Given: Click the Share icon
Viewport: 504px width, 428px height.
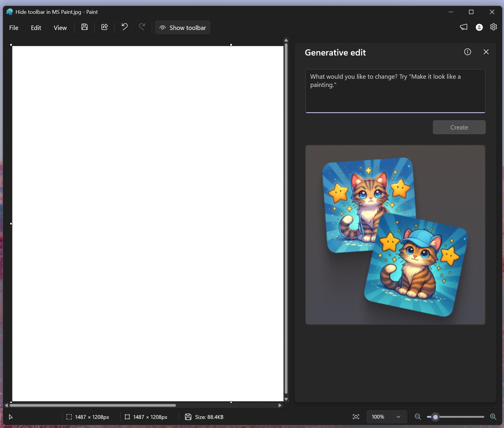Looking at the screenshot, I should tap(104, 27).
